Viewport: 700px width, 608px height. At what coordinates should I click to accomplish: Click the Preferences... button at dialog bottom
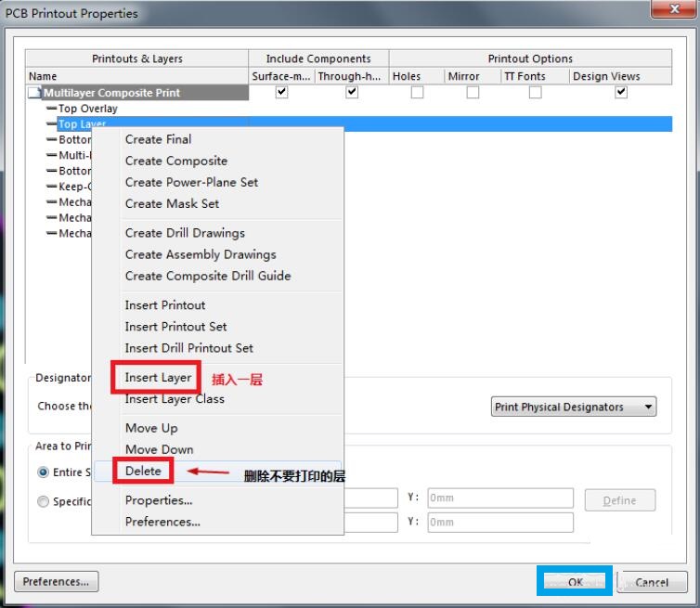tap(57, 582)
